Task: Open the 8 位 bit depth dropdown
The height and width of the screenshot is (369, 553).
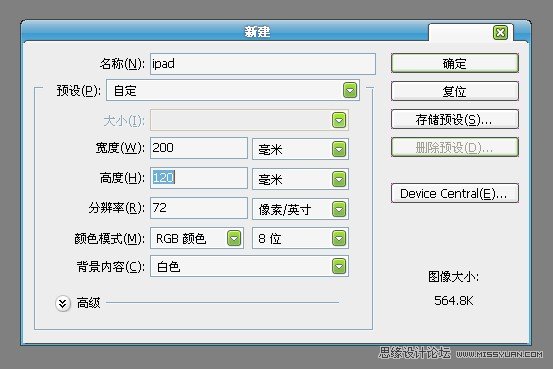Action: [300, 238]
